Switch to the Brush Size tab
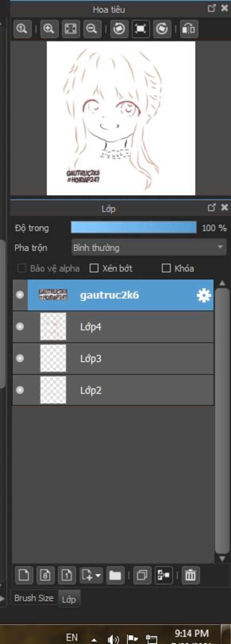 click(34, 598)
